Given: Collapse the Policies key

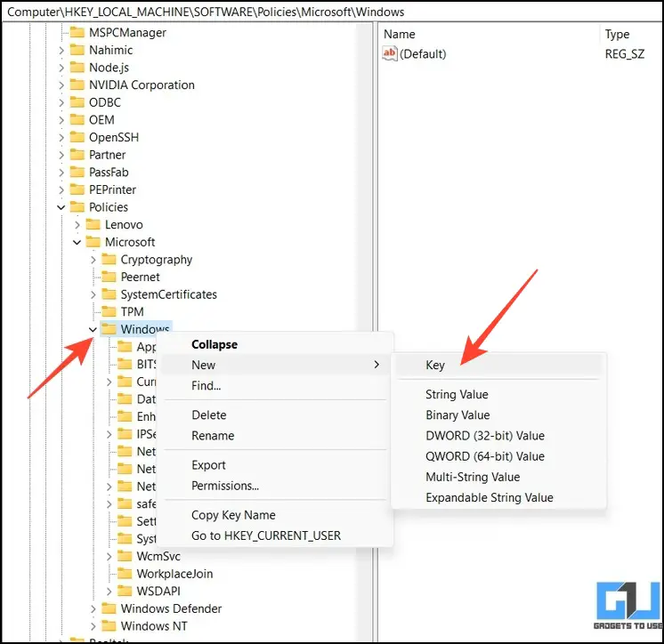Looking at the screenshot, I should (x=61, y=207).
